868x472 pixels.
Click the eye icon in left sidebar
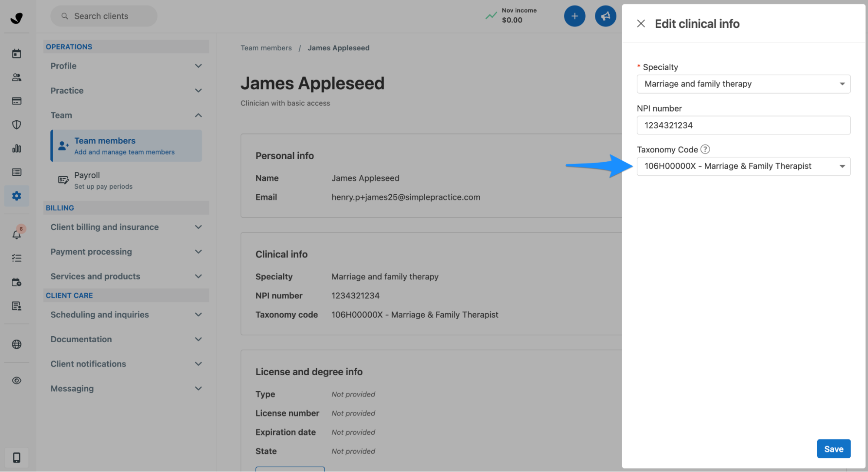17,380
